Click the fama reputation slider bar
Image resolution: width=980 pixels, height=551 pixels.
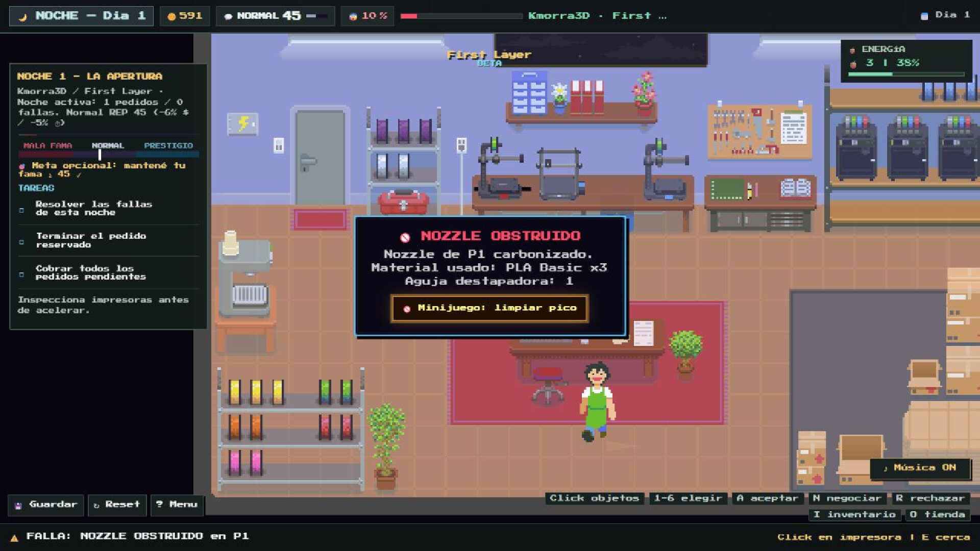108,154
